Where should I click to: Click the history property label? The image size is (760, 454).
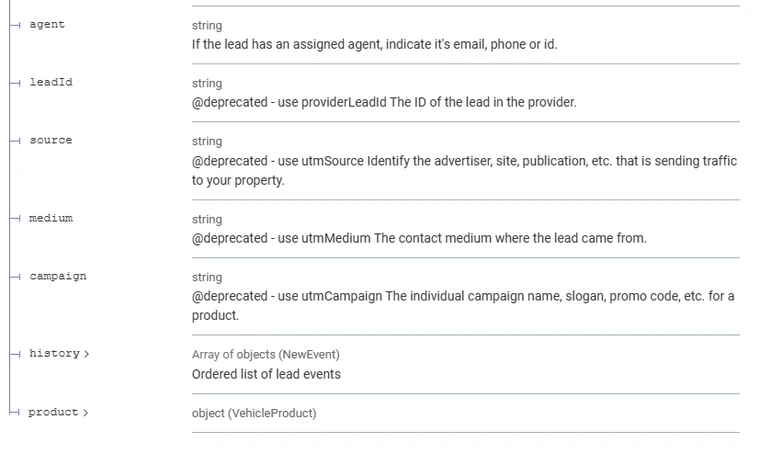54,354
